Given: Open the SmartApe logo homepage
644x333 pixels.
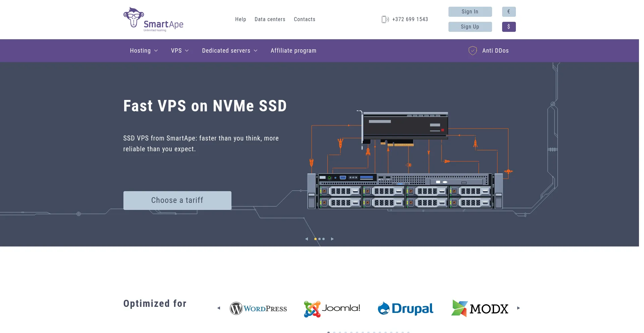Looking at the screenshot, I should coord(153,19).
